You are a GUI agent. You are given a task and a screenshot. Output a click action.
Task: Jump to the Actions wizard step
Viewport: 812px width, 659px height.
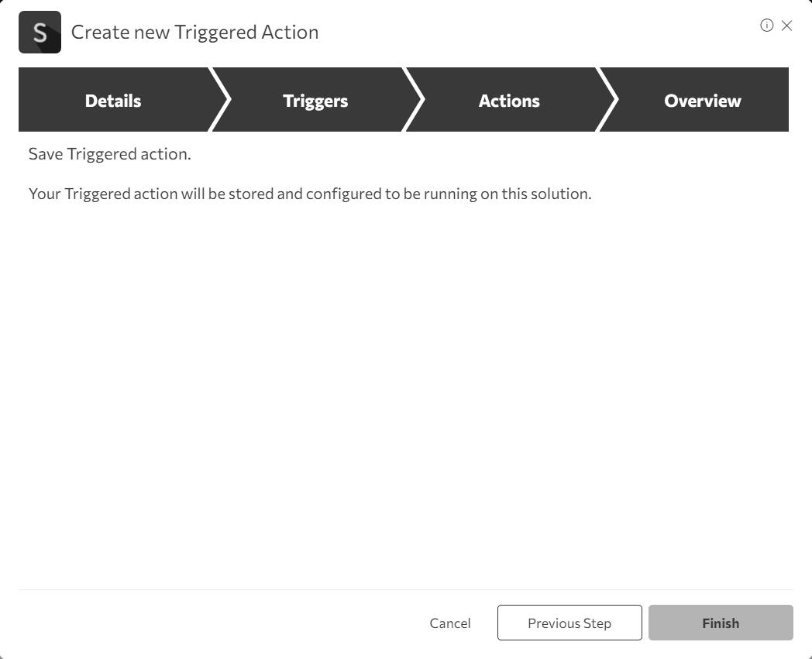[509, 101]
